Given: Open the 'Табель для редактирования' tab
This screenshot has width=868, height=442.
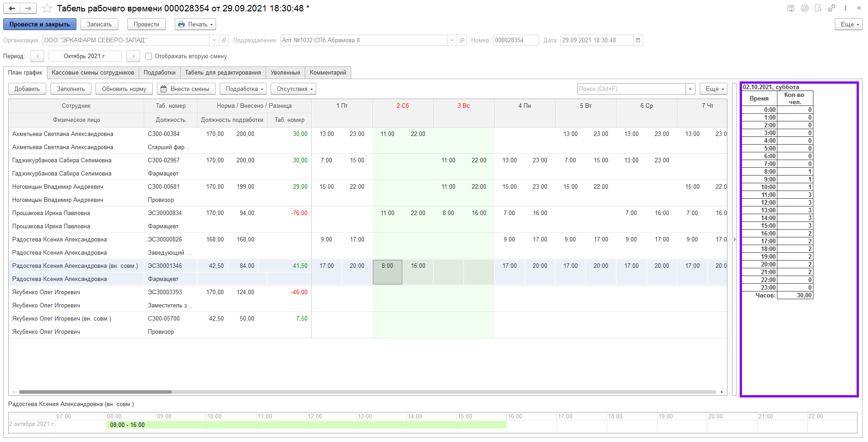Looking at the screenshot, I should pos(222,73).
